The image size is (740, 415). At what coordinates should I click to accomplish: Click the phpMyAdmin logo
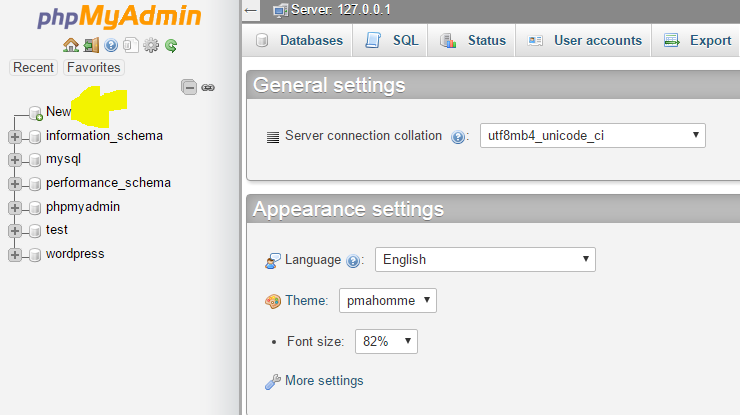[x=119, y=17]
